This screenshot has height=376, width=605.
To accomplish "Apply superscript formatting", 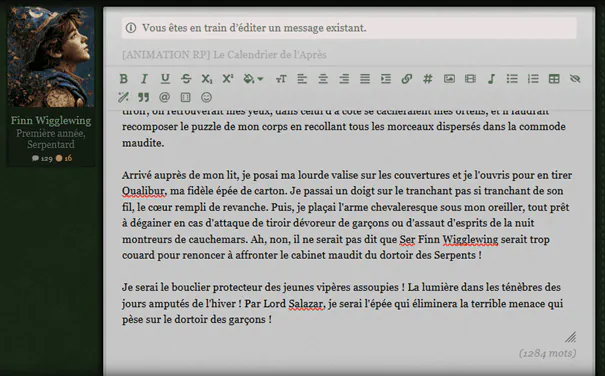I will (x=228, y=79).
